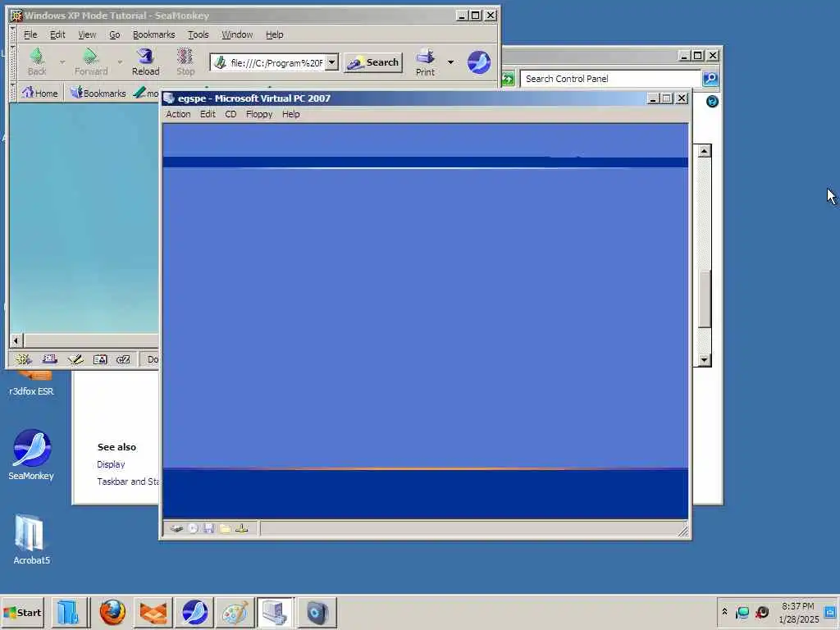Open the Window menu in SeaMonkey
Viewport: 840px width, 630px height.
[237, 34]
